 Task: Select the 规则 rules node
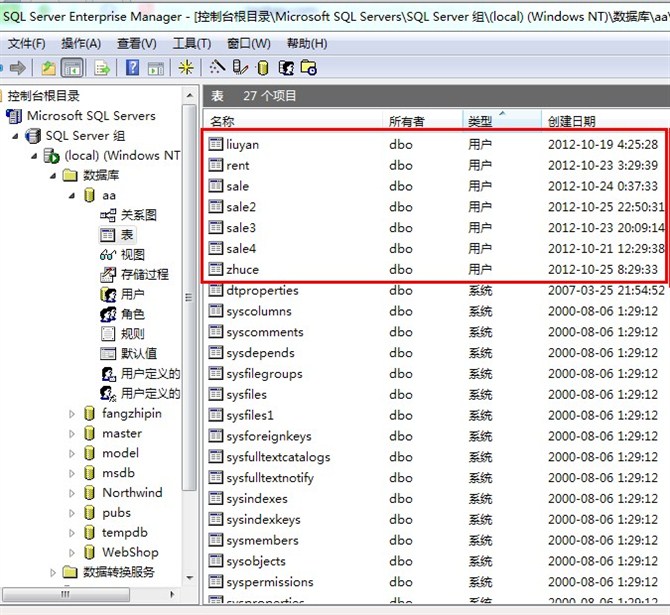tap(122, 334)
